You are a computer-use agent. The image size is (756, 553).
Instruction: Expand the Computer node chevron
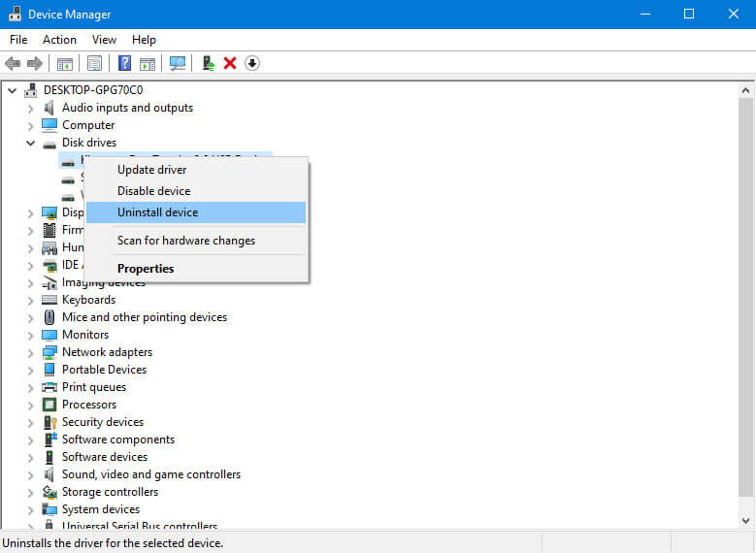[x=30, y=126]
